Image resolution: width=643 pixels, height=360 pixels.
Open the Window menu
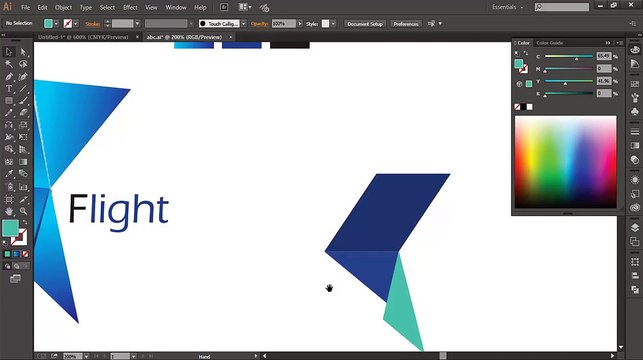[176, 7]
